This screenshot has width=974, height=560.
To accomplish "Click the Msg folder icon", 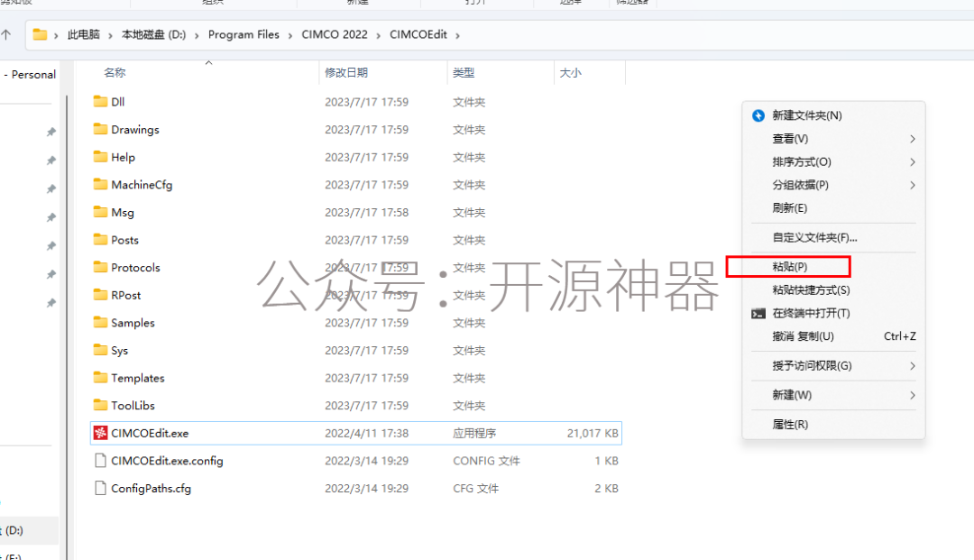I will (100, 212).
